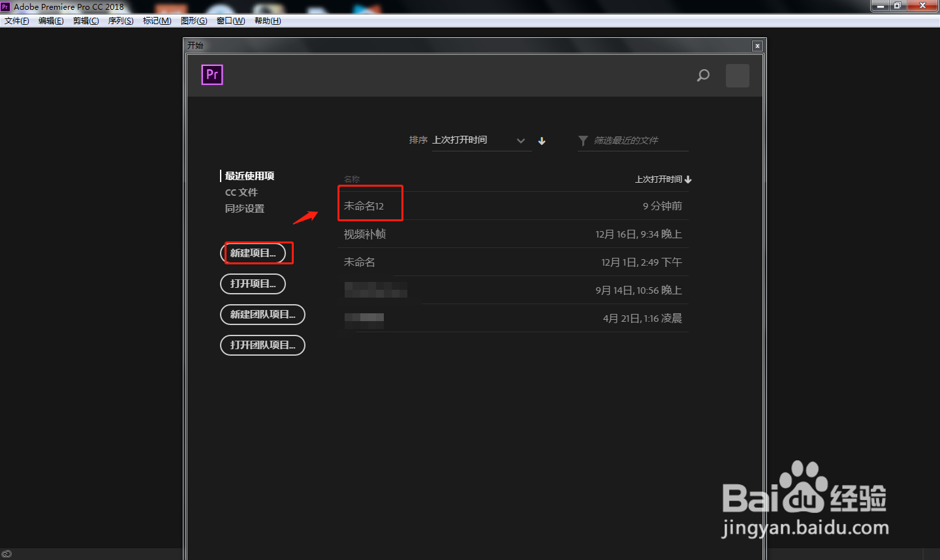
Task: Click the 12月 16日, 9:34 晚上 timestamp
Action: pos(639,234)
